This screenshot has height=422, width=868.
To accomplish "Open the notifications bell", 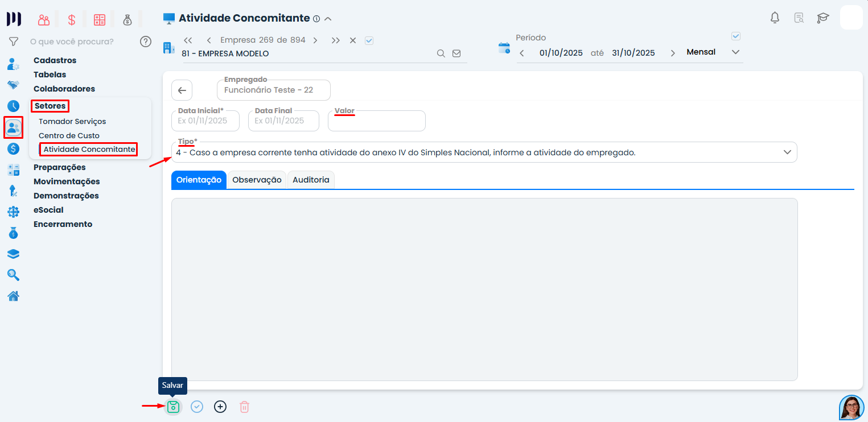I will 775,18.
